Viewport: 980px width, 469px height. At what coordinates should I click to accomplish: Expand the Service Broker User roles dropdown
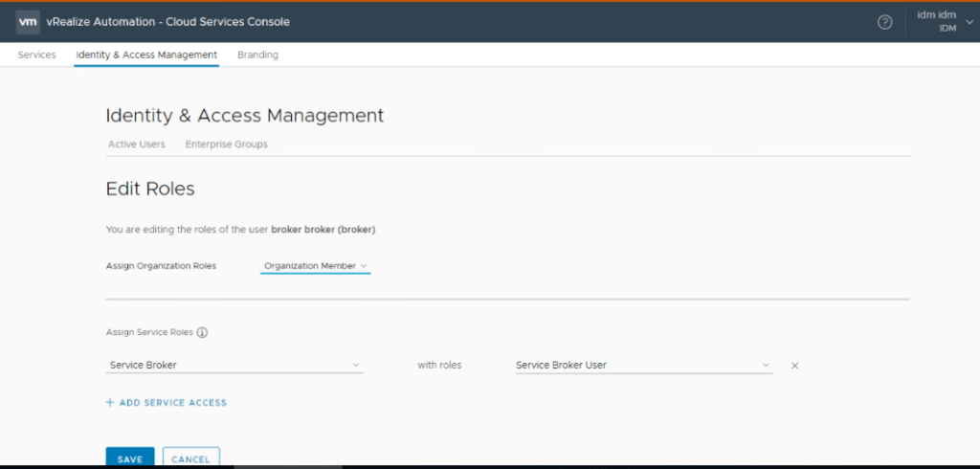pyautogui.click(x=643, y=365)
